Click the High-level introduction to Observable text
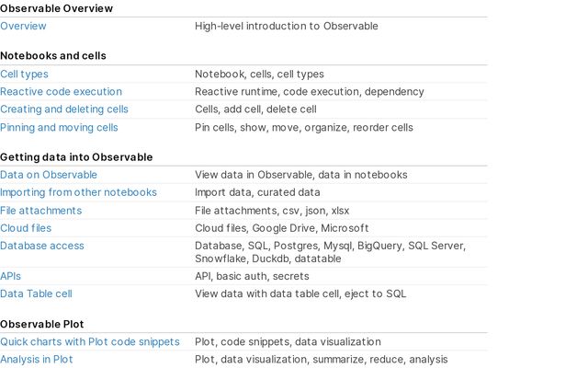588x368 pixels. (x=286, y=26)
